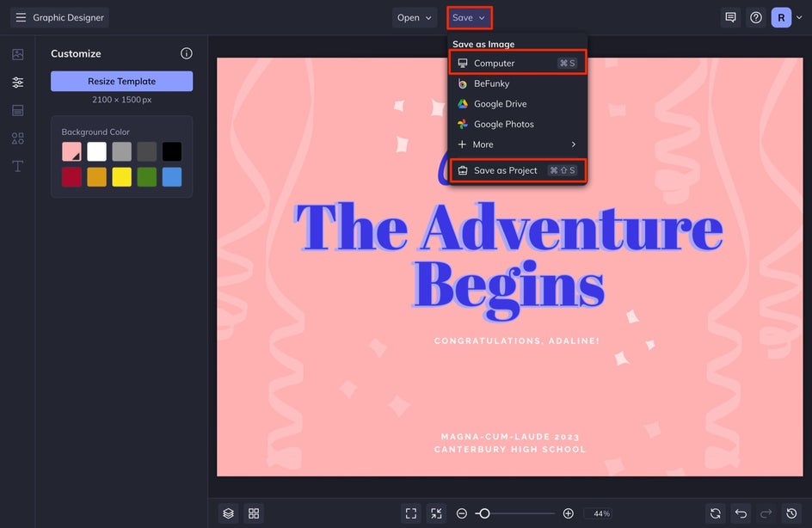Open the hamburger menu beside Graphic Designer
Screen dimensions: 812x528
coord(21,17)
